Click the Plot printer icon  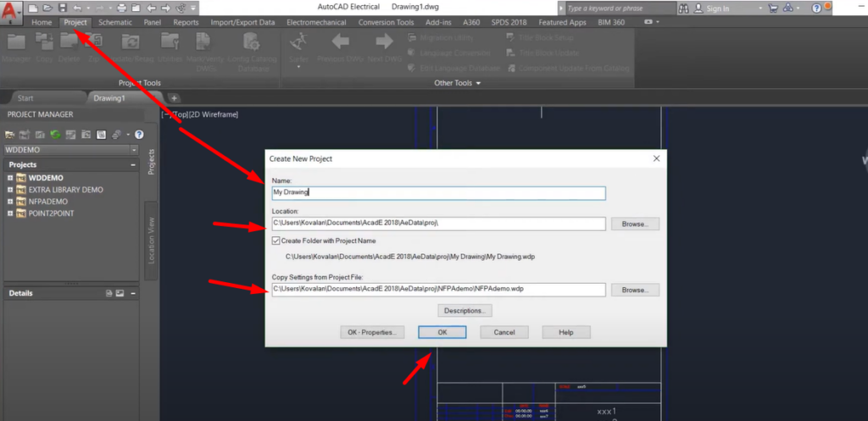point(122,8)
